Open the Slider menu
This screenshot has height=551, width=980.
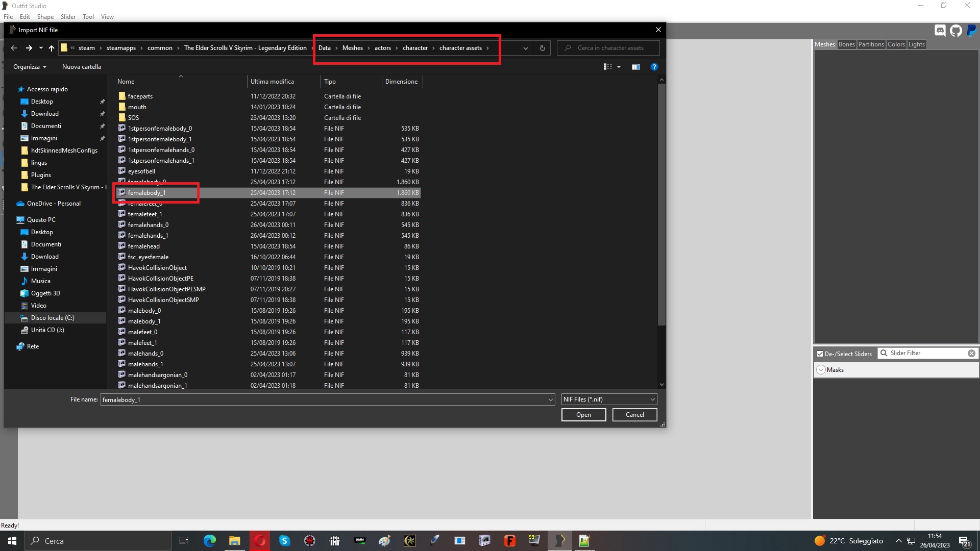(68, 17)
